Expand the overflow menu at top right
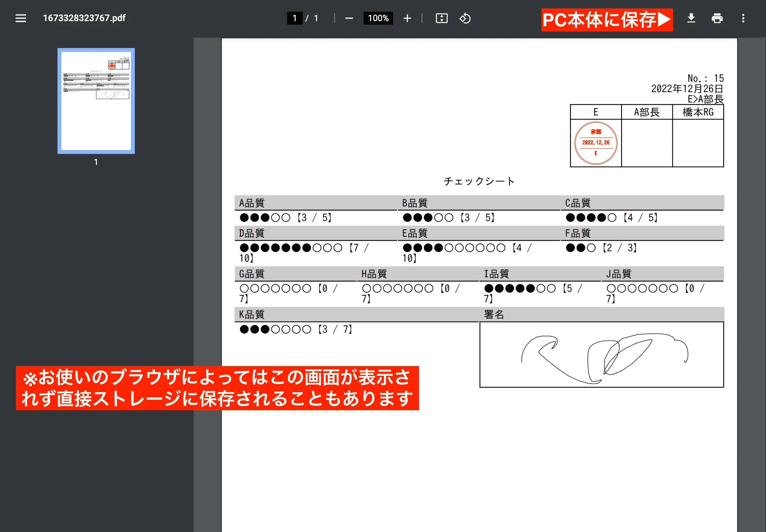This screenshot has height=532, width=766. coord(744,18)
